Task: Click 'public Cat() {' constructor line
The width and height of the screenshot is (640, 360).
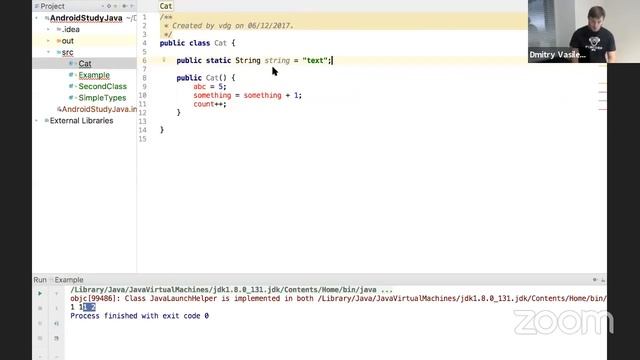Action: click(206, 78)
